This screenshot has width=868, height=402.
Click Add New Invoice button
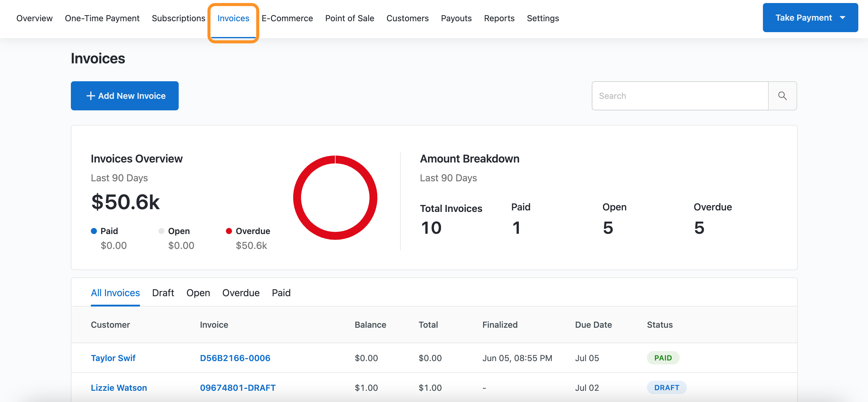(125, 96)
